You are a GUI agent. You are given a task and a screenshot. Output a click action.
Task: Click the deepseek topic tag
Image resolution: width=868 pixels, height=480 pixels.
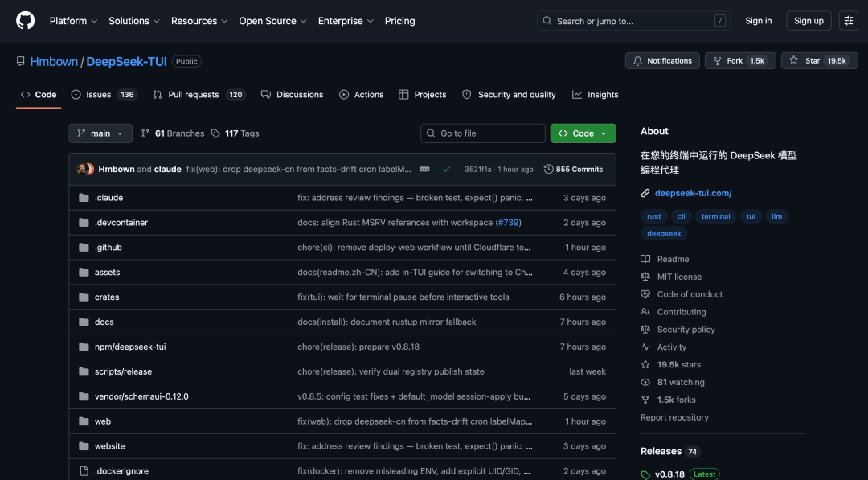(x=664, y=234)
